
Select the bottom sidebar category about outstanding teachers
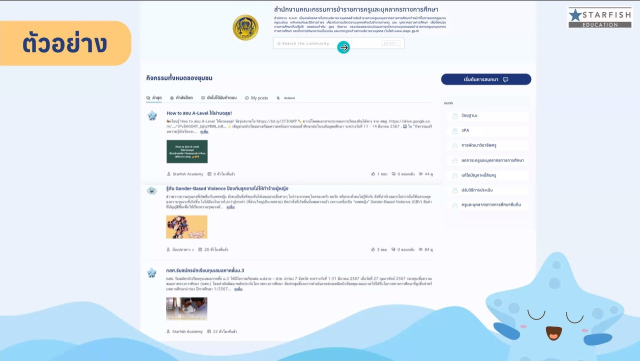487,205
